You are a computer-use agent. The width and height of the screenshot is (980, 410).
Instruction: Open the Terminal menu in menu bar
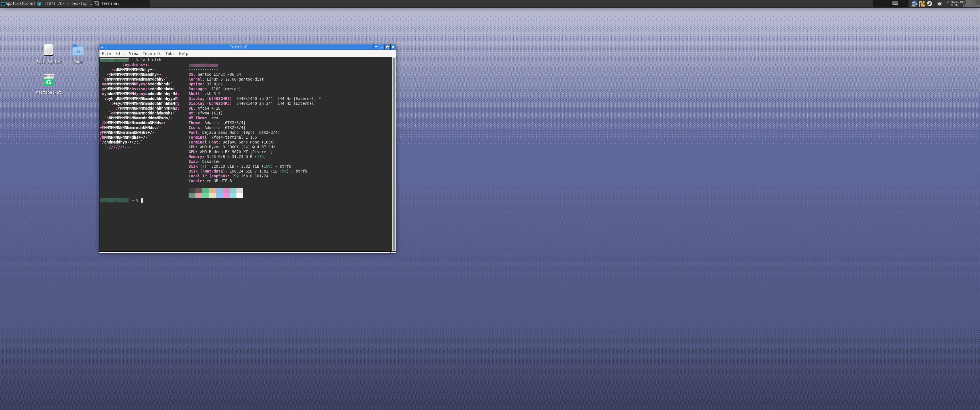tap(151, 54)
